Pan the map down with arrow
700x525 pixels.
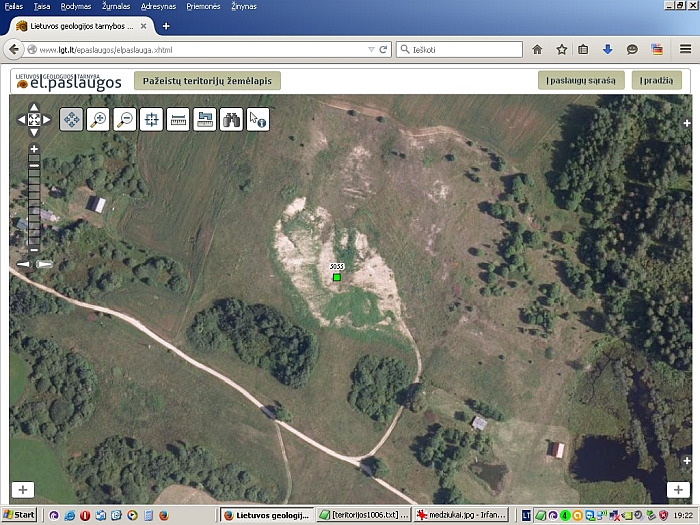point(34,132)
